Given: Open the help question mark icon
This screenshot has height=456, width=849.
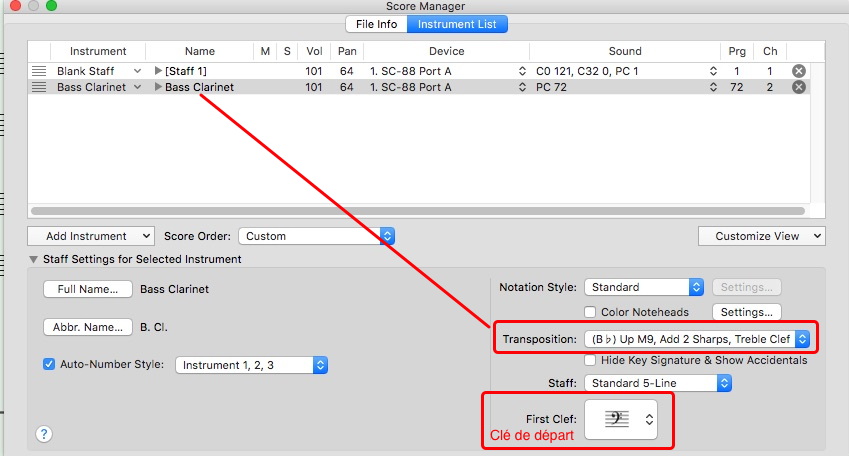Looking at the screenshot, I should 44,434.
